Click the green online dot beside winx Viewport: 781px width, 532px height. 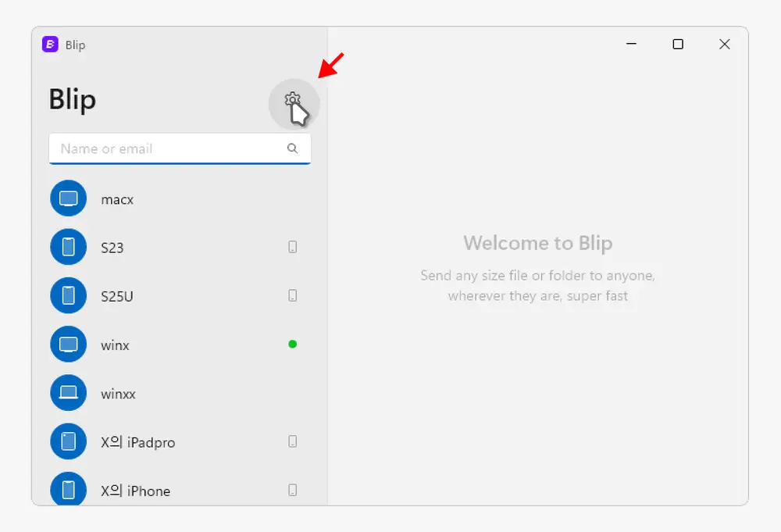293,344
